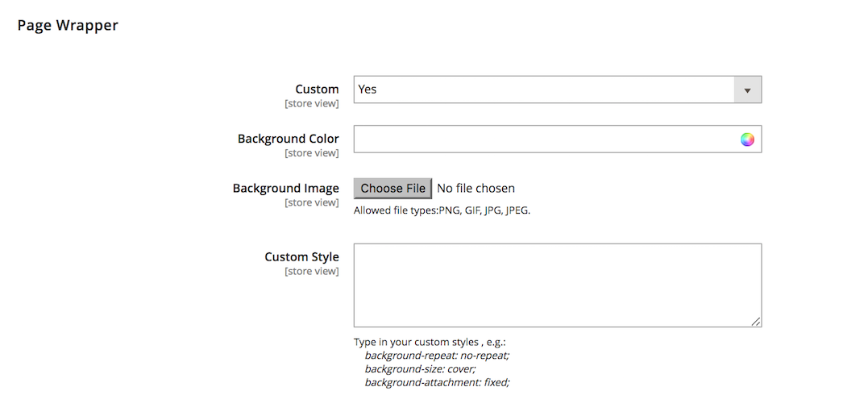Click inside the Custom Style textarea
The height and width of the screenshot is (412, 868).
pyautogui.click(x=557, y=285)
